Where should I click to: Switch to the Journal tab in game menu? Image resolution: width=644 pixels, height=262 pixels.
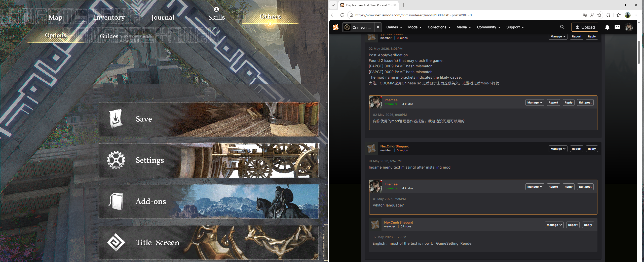163,17
